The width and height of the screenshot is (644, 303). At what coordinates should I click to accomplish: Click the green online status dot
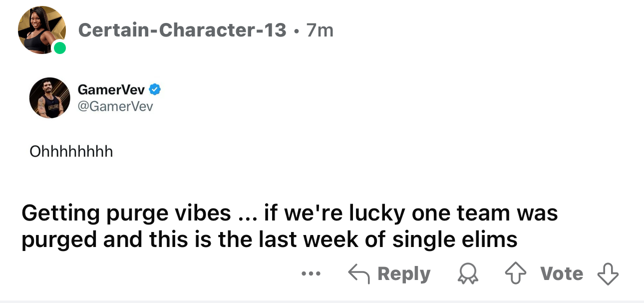coord(59,48)
